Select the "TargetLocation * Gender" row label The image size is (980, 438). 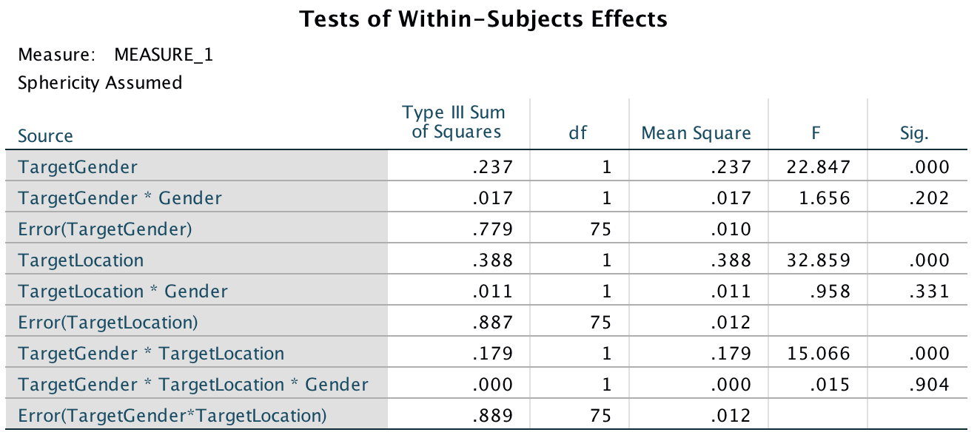(x=123, y=292)
